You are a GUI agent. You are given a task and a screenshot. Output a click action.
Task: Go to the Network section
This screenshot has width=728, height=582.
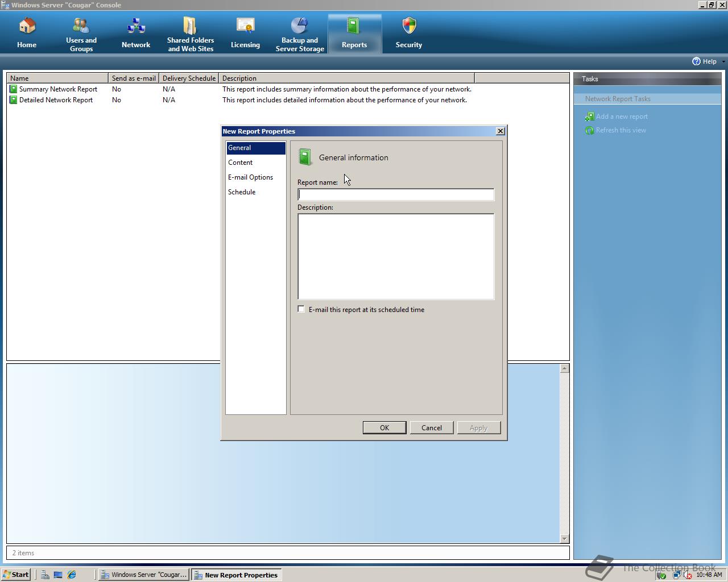[136, 34]
